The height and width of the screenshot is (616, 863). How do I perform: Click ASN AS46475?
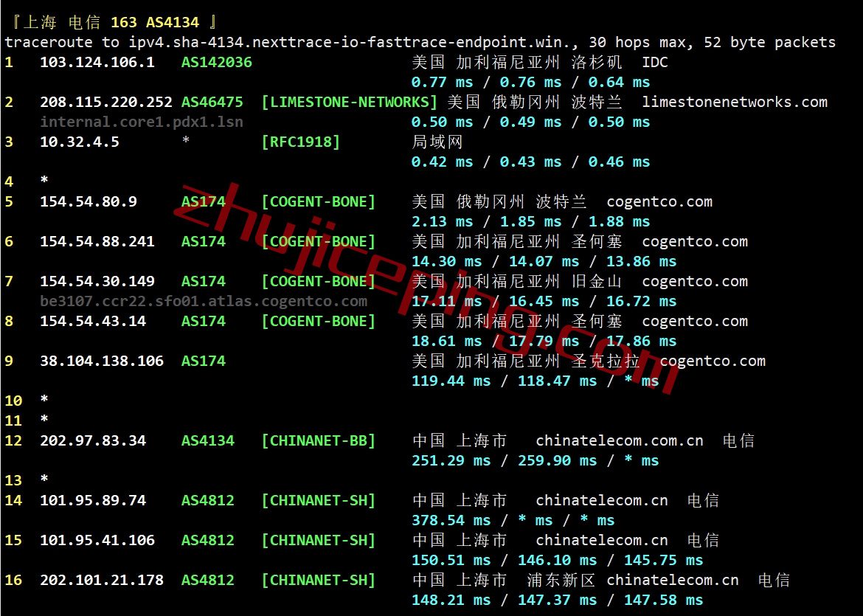point(212,102)
